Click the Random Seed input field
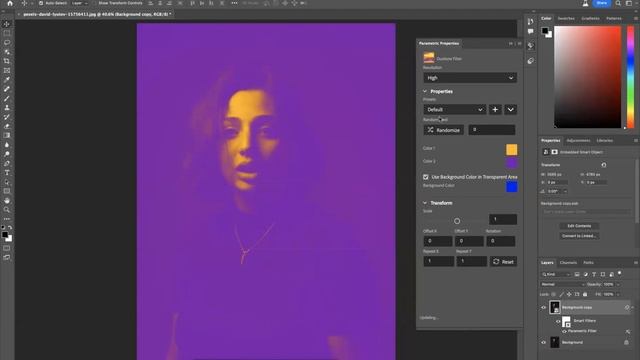The height and width of the screenshot is (360, 640). [491, 130]
